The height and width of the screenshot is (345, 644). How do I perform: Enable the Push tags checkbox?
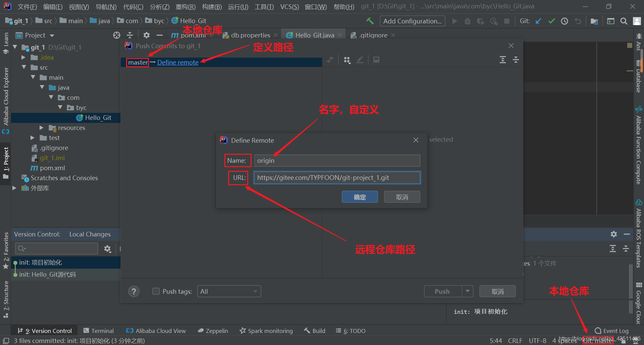(x=156, y=291)
